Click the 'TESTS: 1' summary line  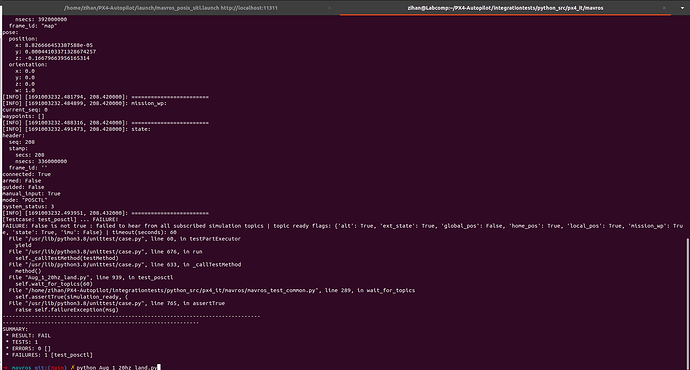coord(22,342)
